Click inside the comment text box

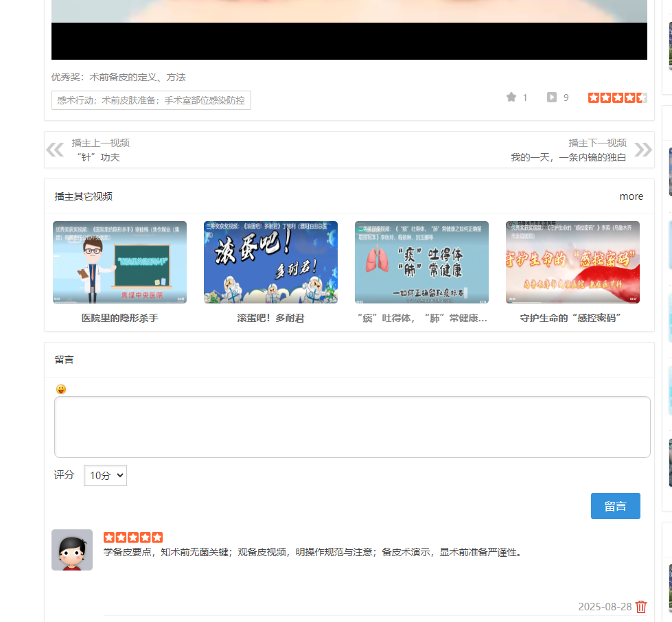[x=352, y=428]
